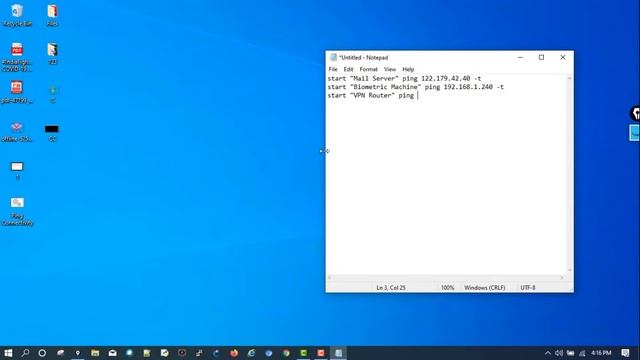Close the Untitled Notepad window

(x=563, y=58)
